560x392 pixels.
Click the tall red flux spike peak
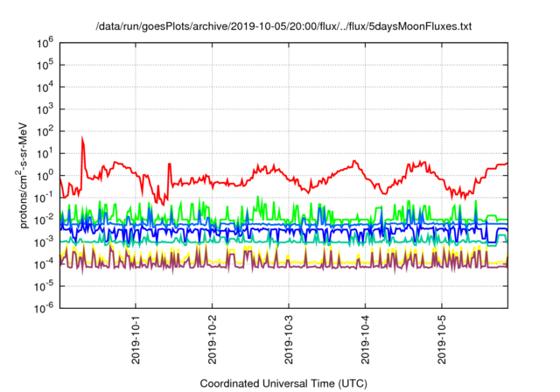click(x=82, y=138)
